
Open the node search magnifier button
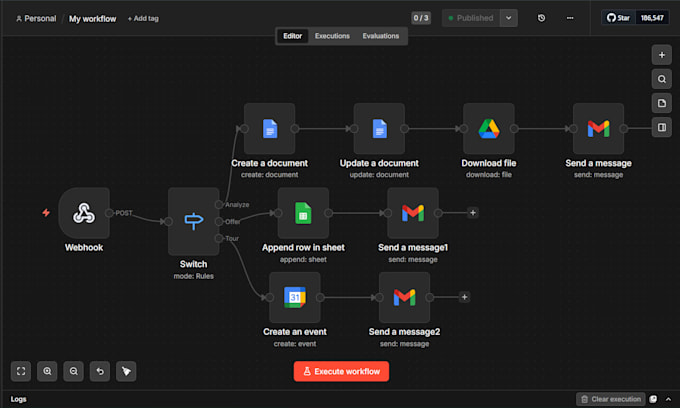point(662,79)
